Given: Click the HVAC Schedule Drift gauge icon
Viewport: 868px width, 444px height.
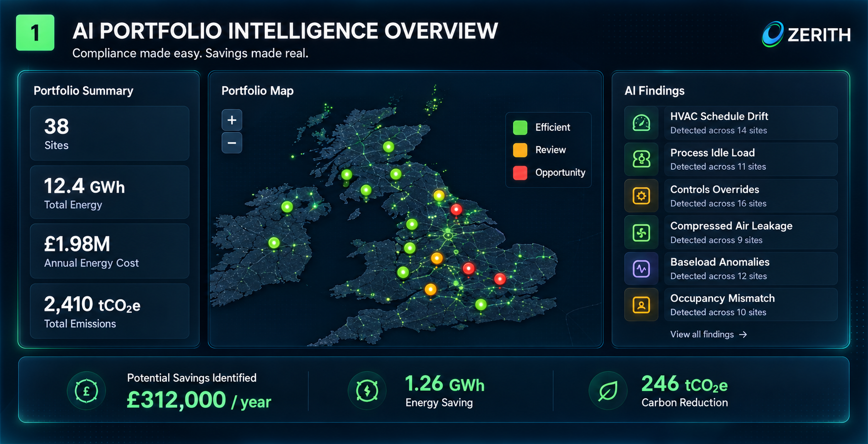Looking at the screenshot, I should coord(641,123).
